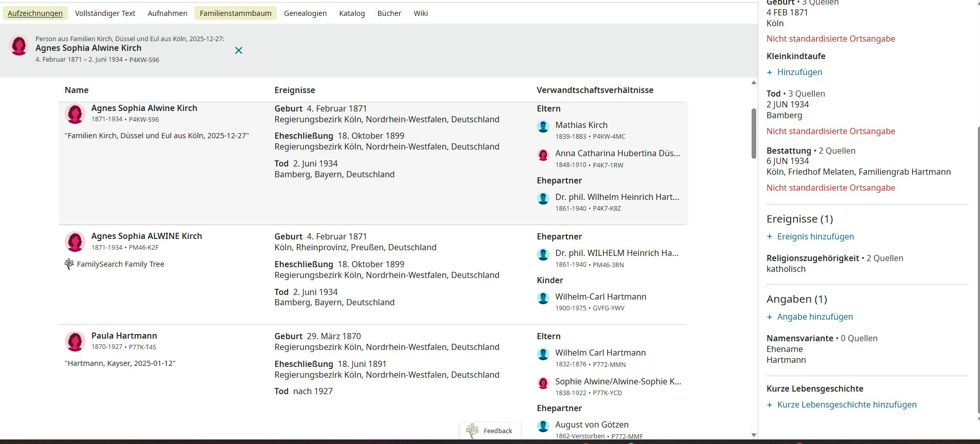Click the results list scrollbar down arrow
The image size is (980, 444).
[x=754, y=435]
